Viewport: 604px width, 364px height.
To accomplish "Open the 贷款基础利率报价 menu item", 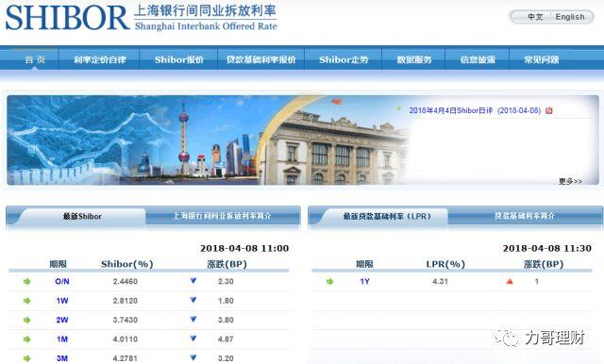I will (x=261, y=59).
